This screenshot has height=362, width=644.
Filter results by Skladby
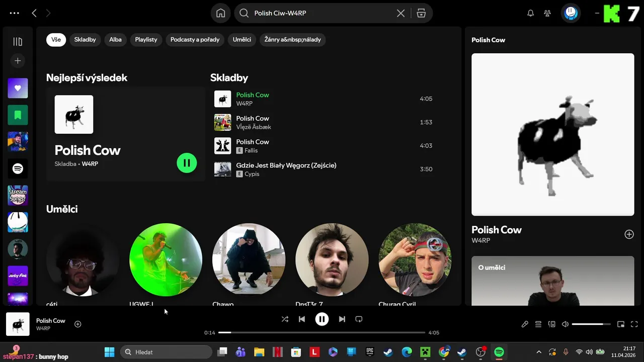tap(85, 40)
